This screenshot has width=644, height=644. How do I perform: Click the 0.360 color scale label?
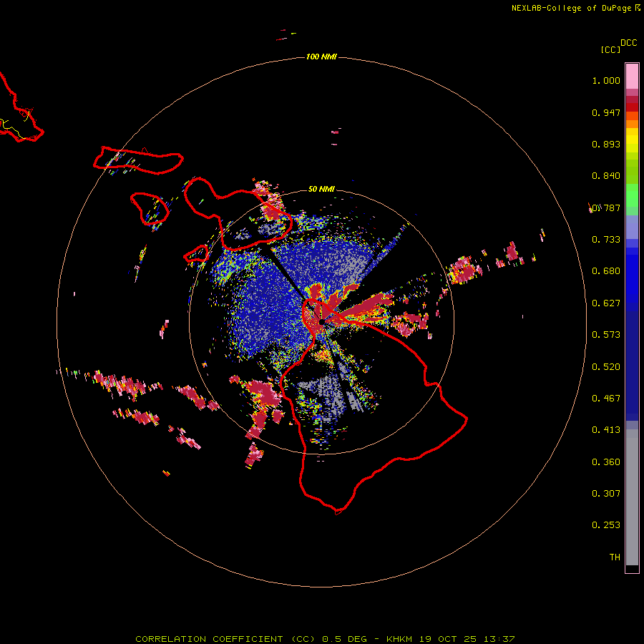click(x=606, y=462)
